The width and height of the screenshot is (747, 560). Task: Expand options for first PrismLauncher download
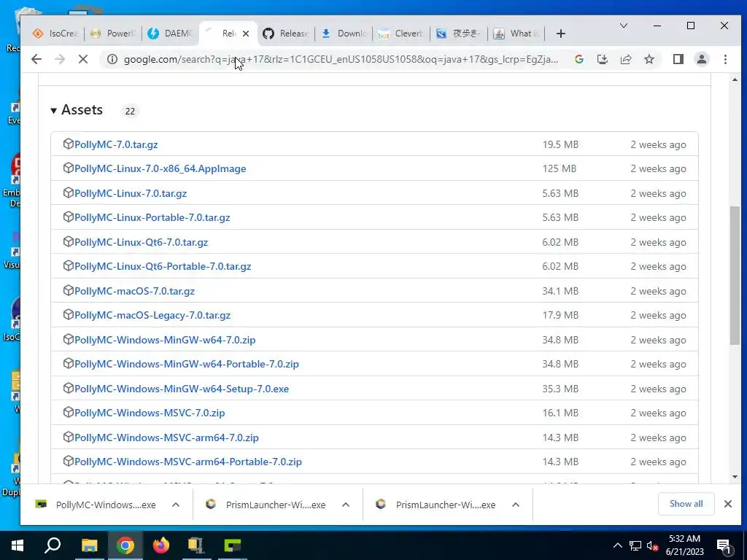[x=346, y=505]
